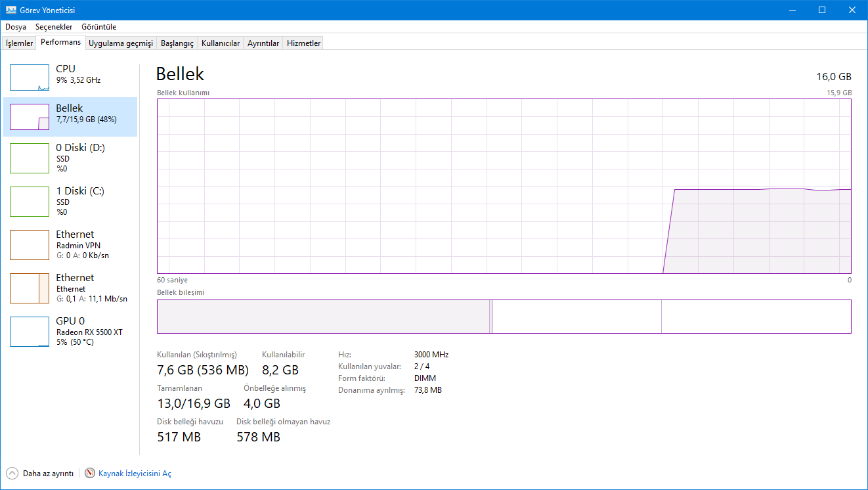Open the Başlangıç tab
Image resolution: width=868 pixels, height=490 pixels.
pos(177,43)
